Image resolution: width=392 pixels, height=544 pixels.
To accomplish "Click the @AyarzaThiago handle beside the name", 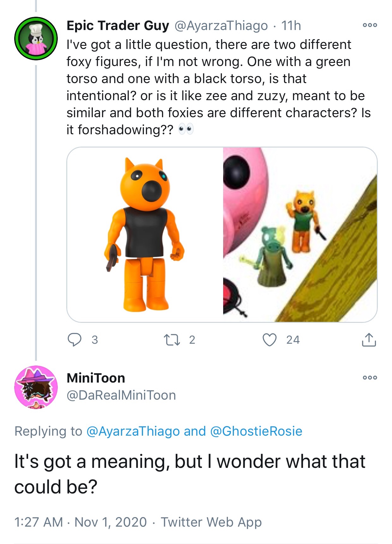I will (x=221, y=26).
